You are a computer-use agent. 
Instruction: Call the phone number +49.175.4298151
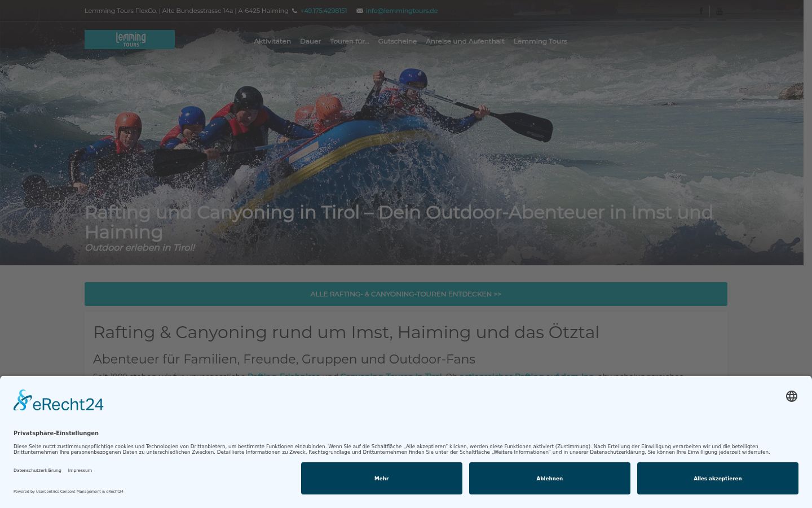coord(324,11)
